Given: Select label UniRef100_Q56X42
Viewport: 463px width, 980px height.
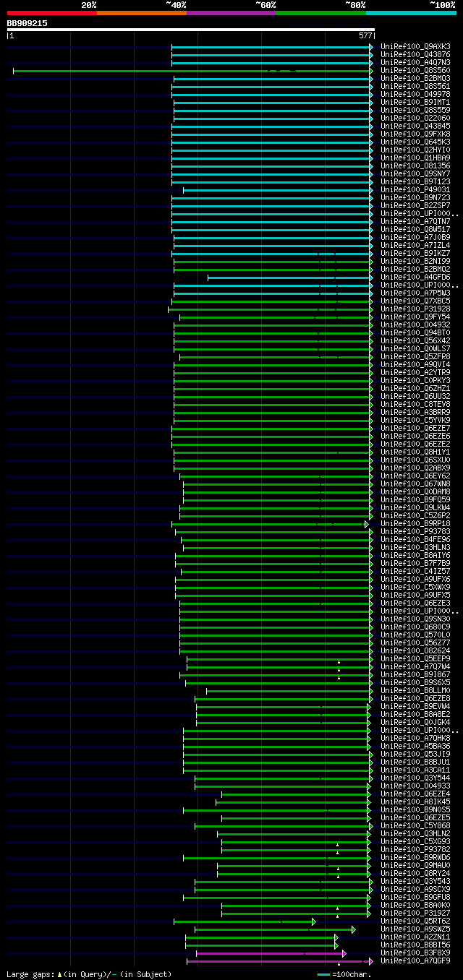Looking at the screenshot, I should 415,341.
